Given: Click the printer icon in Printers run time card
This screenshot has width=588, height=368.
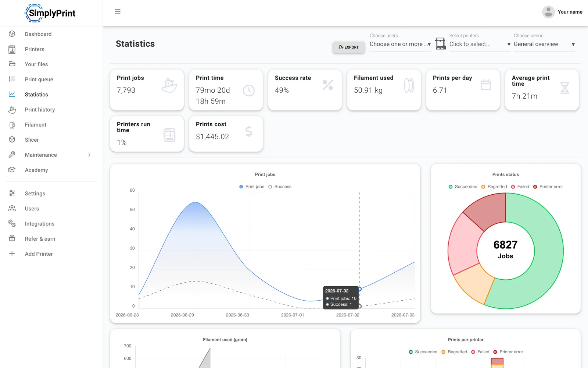Looking at the screenshot, I should (169, 135).
